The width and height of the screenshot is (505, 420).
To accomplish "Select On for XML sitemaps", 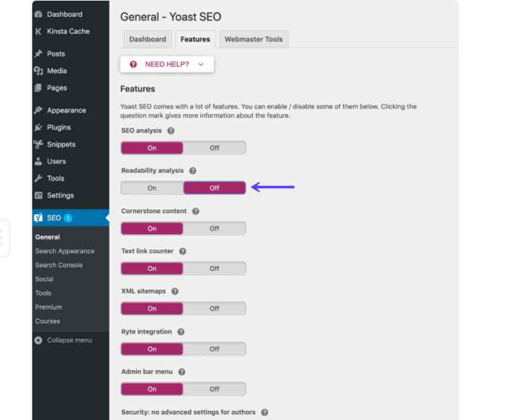I will coord(152,308).
